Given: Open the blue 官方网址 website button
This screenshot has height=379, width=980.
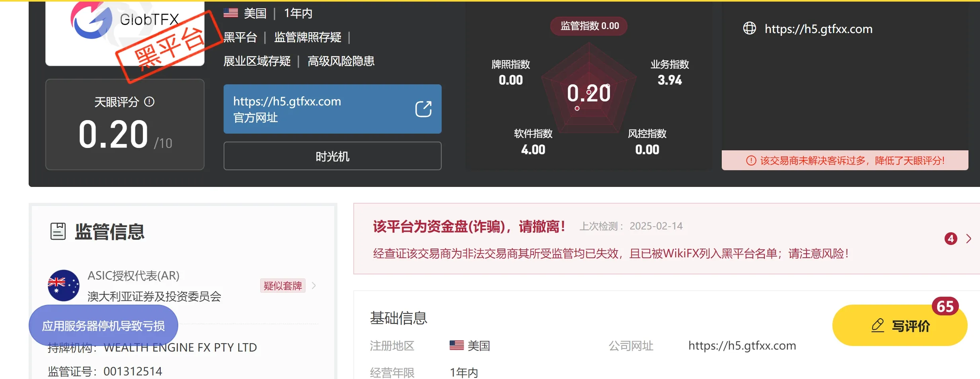Looking at the screenshot, I should 333,109.
